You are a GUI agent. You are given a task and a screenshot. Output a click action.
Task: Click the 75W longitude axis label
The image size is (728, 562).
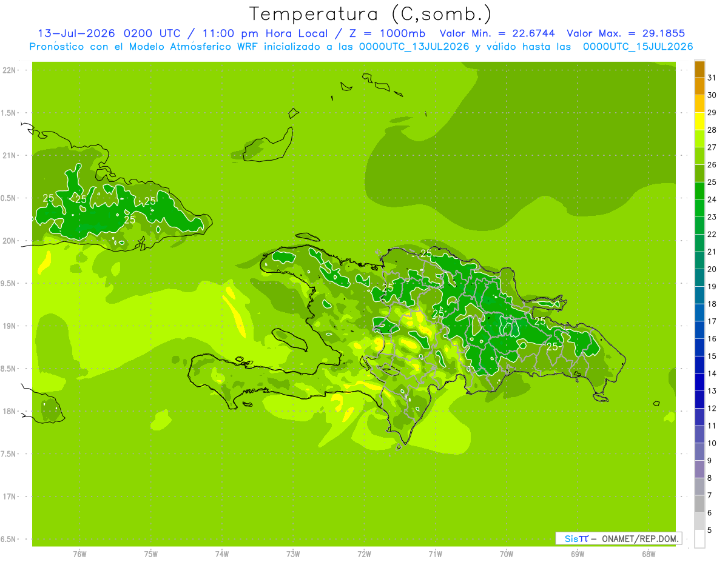151,554
